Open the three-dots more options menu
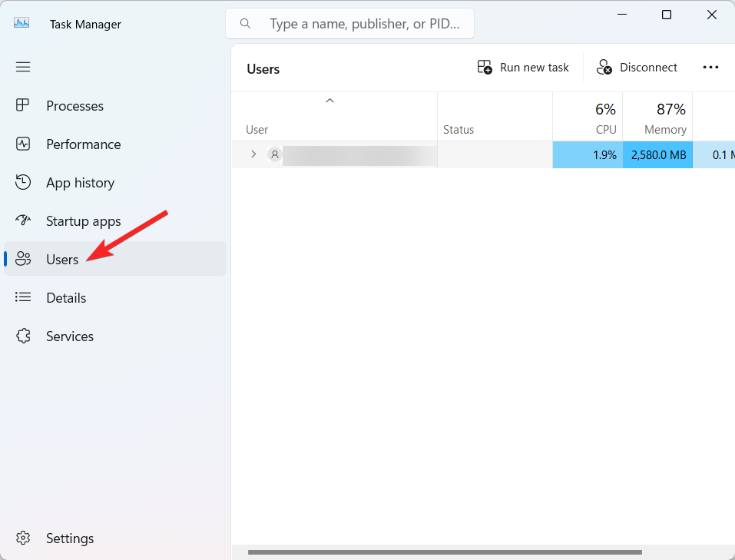This screenshot has height=560, width=735. click(710, 68)
